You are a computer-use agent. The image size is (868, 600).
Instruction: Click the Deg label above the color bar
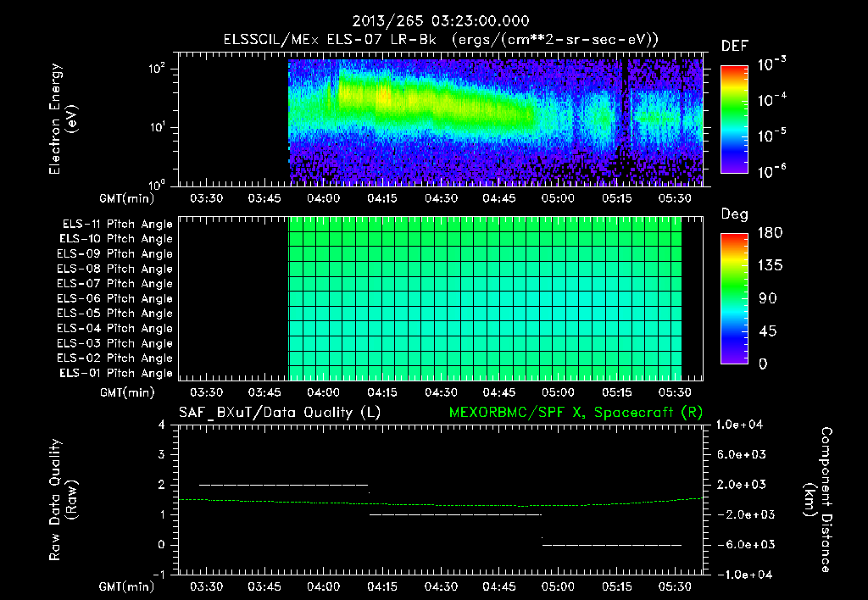tap(734, 214)
